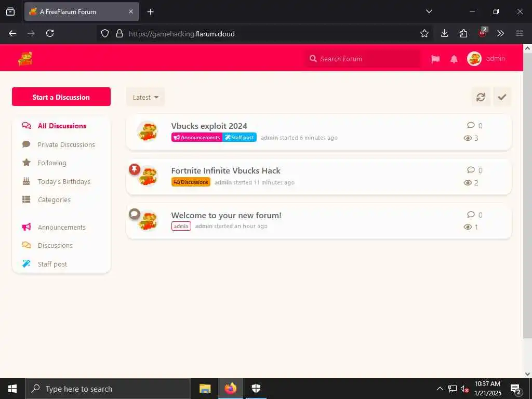
Task: Refresh the discussion list
Action: tap(481, 97)
